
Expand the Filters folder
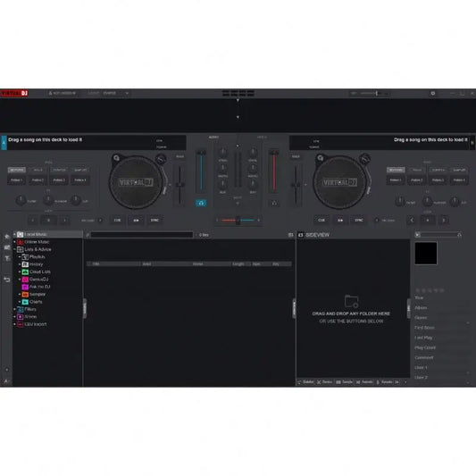[x=14, y=309]
